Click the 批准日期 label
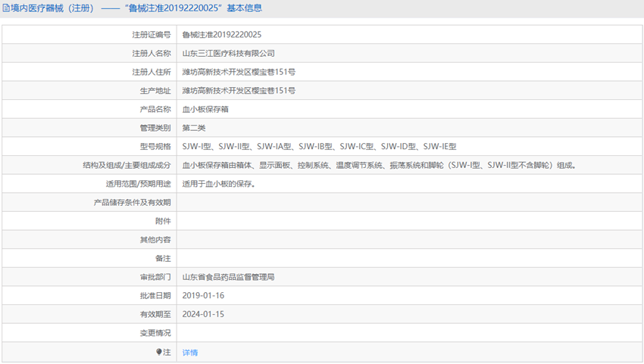The width and height of the screenshot is (644, 364). pos(155,296)
